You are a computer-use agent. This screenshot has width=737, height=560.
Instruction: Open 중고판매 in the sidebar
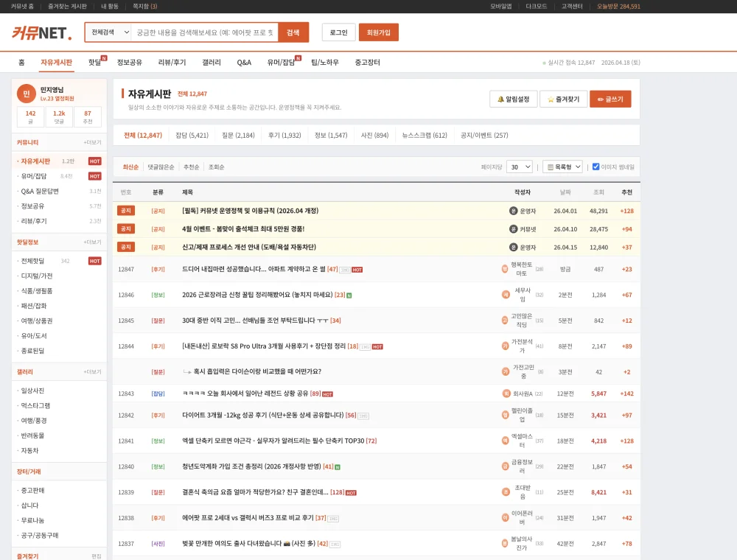[33, 491]
